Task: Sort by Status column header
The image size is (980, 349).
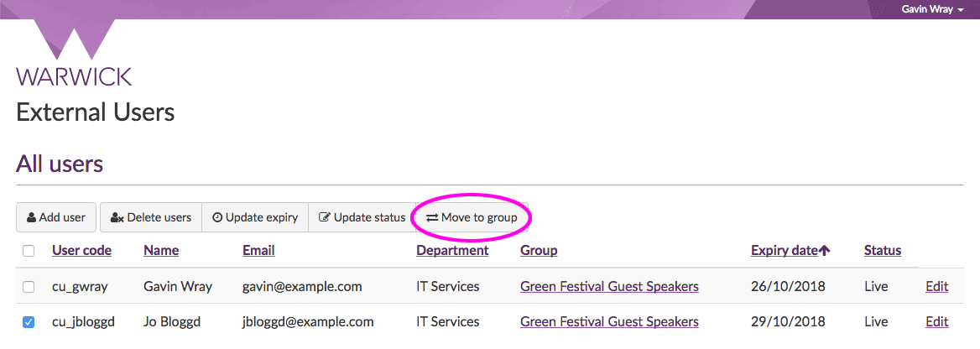Action: pos(883,250)
